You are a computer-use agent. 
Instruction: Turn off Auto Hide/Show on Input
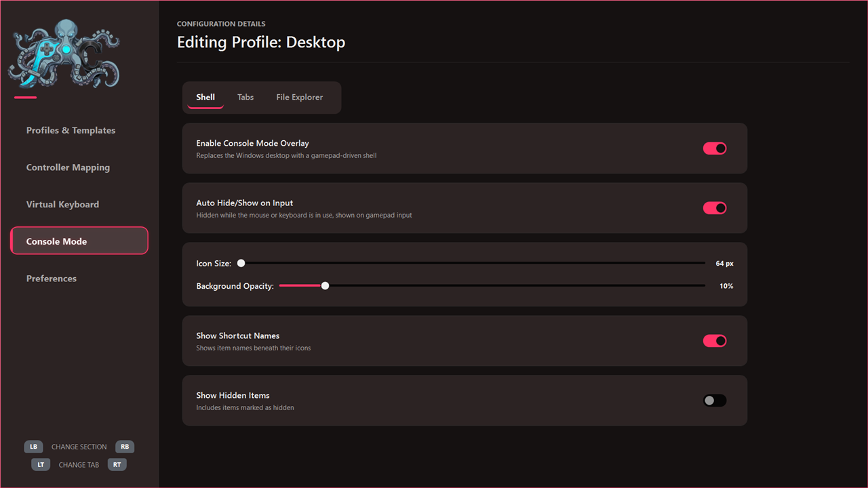(715, 208)
